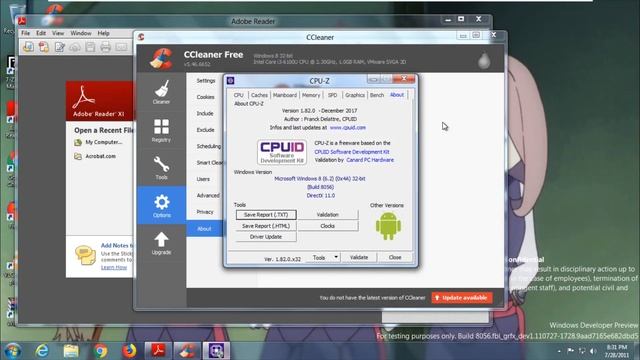Select Include in CCleaner options list
This screenshot has height=360, width=640.
[x=205, y=113]
